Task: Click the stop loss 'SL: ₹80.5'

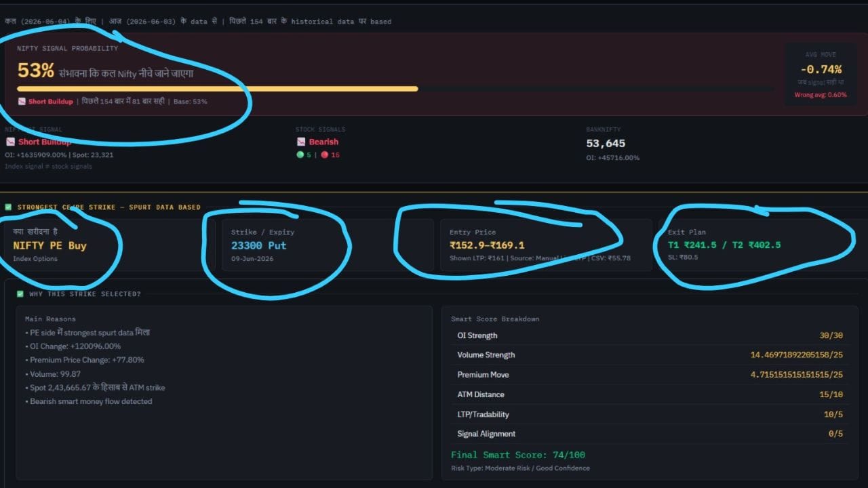Action: (x=683, y=257)
